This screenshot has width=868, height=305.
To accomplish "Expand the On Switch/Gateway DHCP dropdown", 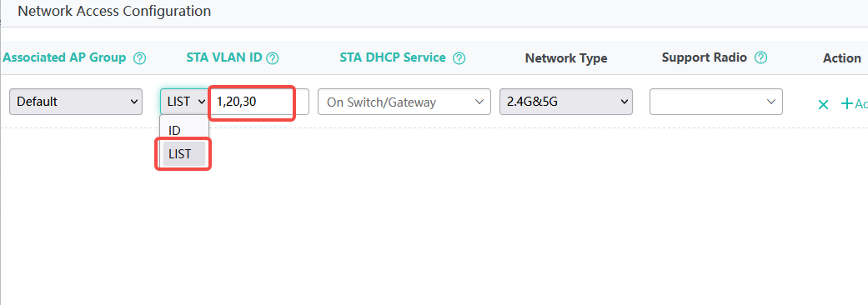I will pyautogui.click(x=404, y=102).
